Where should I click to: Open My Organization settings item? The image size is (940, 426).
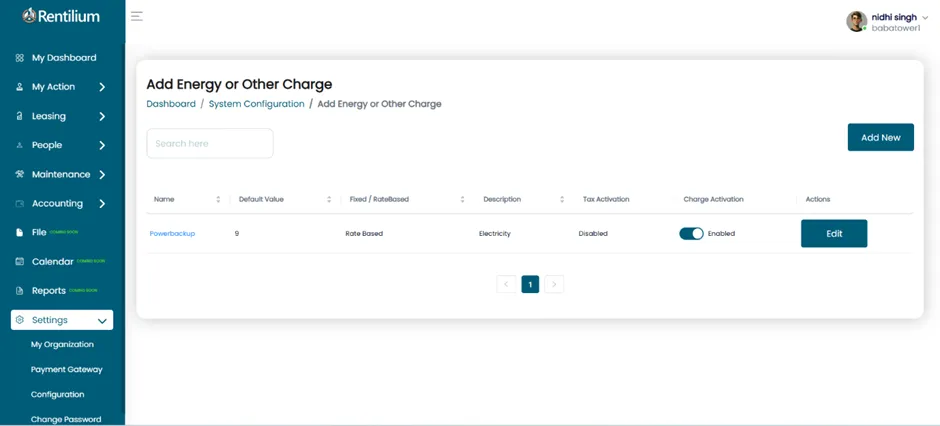62,345
